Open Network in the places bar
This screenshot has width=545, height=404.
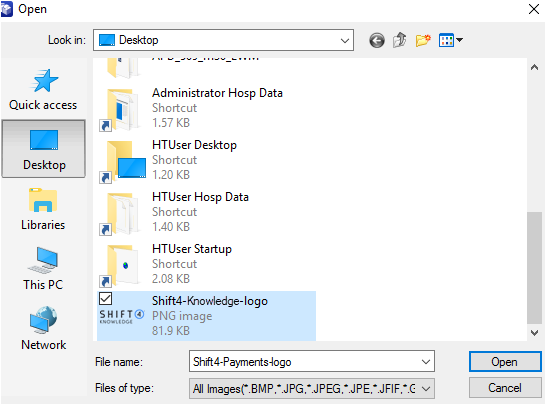coord(44,329)
